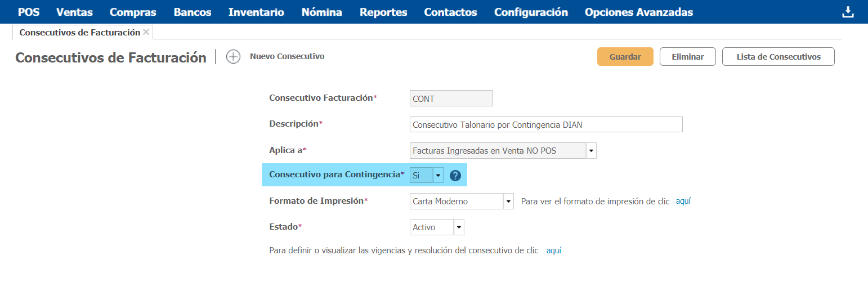Click the plus icon for new consecutivo

point(233,57)
